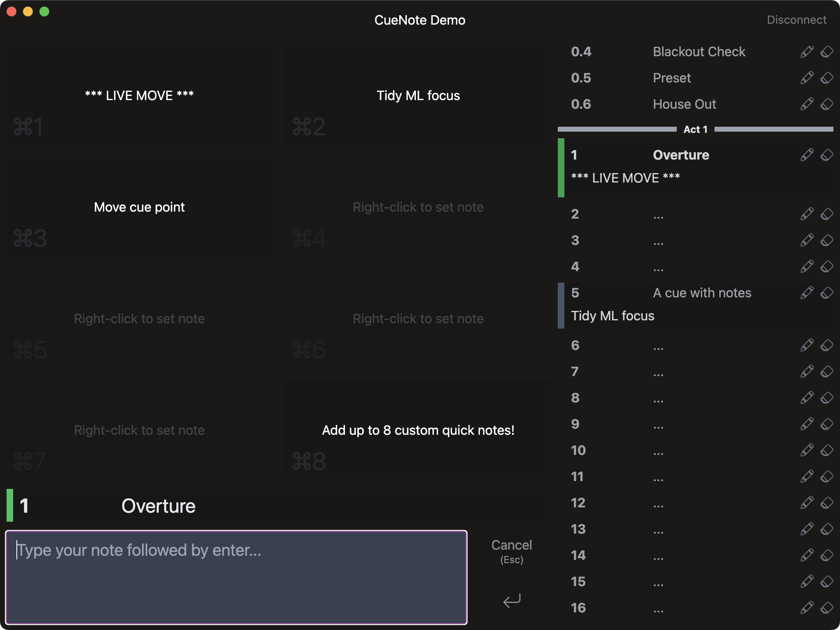Image resolution: width=840 pixels, height=630 pixels.
Task: Select cue 1 Overture in cue list
Action: click(x=695, y=168)
